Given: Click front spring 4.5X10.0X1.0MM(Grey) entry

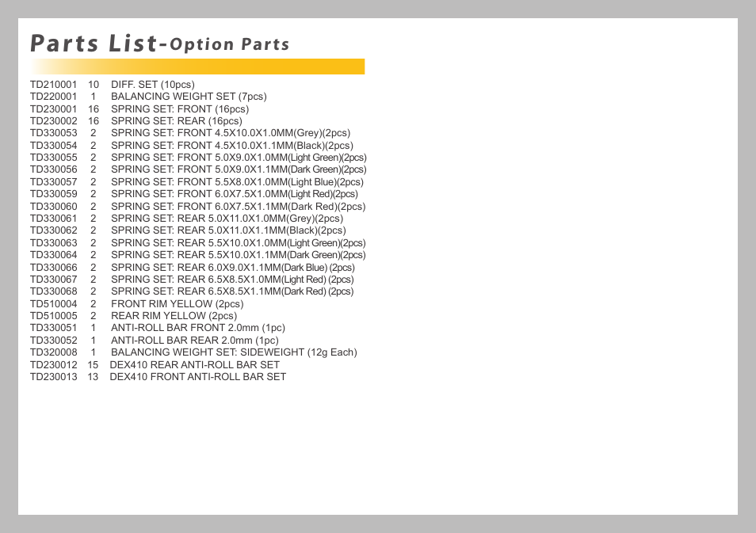Looking at the screenshot, I should [x=231, y=133].
